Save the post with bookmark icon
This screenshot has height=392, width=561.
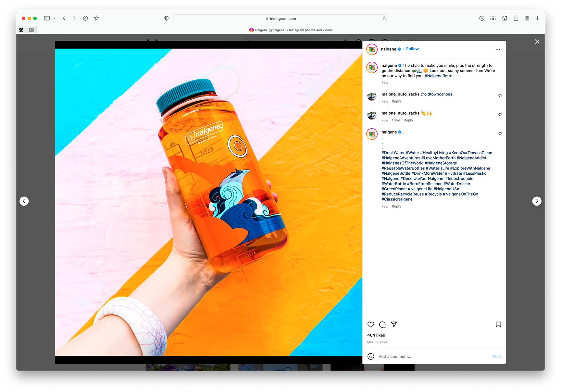click(x=498, y=324)
